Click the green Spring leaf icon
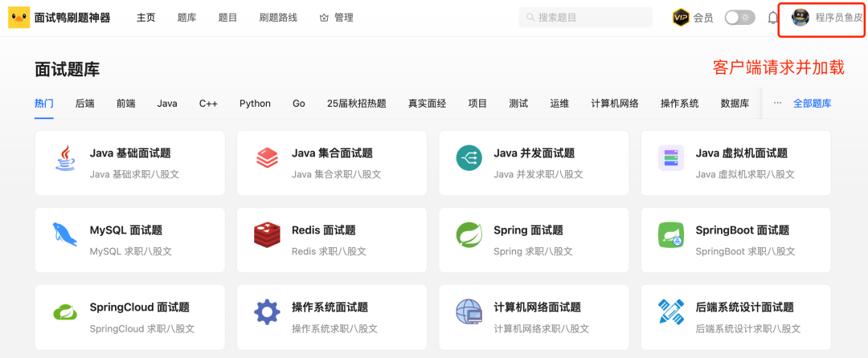 tap(469, 235)
